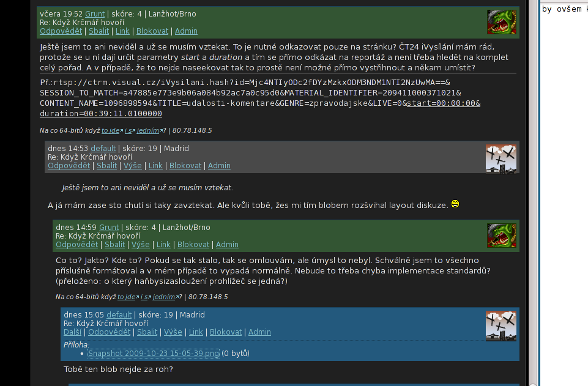The image size is (588, 386).
Task: Click Link permalink in 15:05 comment
Action: (196, 332)
